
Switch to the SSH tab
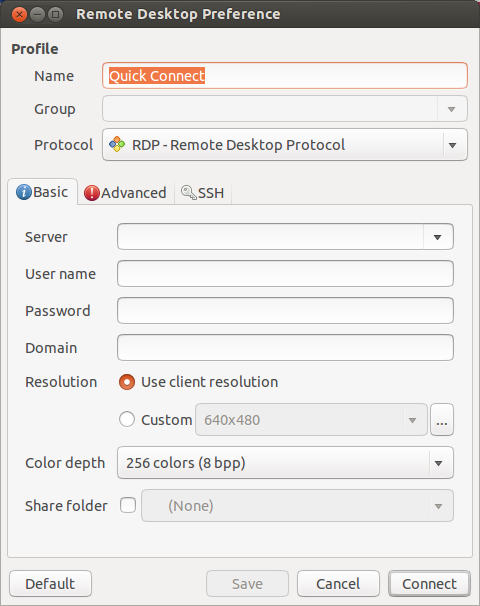tap(203, 193)
